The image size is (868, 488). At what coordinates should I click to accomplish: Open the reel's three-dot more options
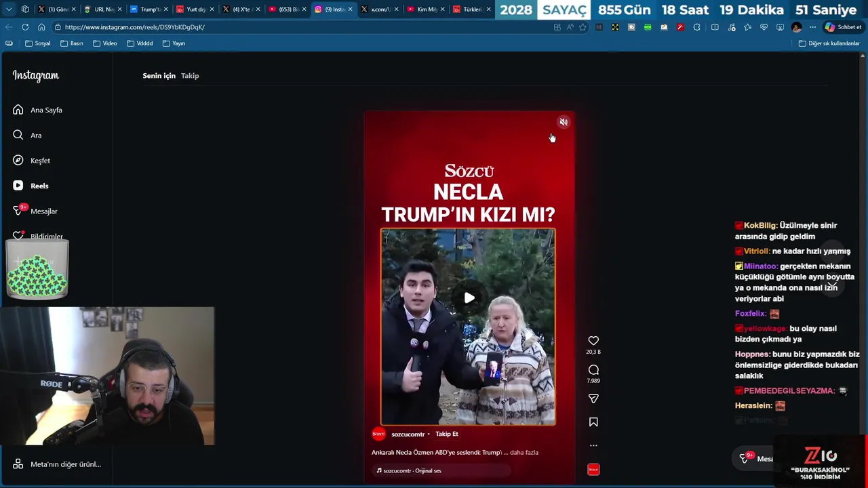[x=593, y=445]
